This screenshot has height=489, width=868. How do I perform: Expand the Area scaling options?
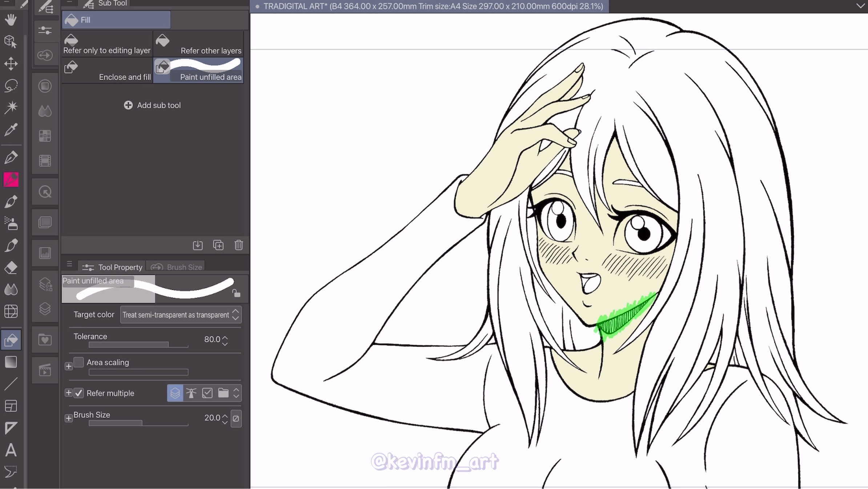tap(68, 366)
